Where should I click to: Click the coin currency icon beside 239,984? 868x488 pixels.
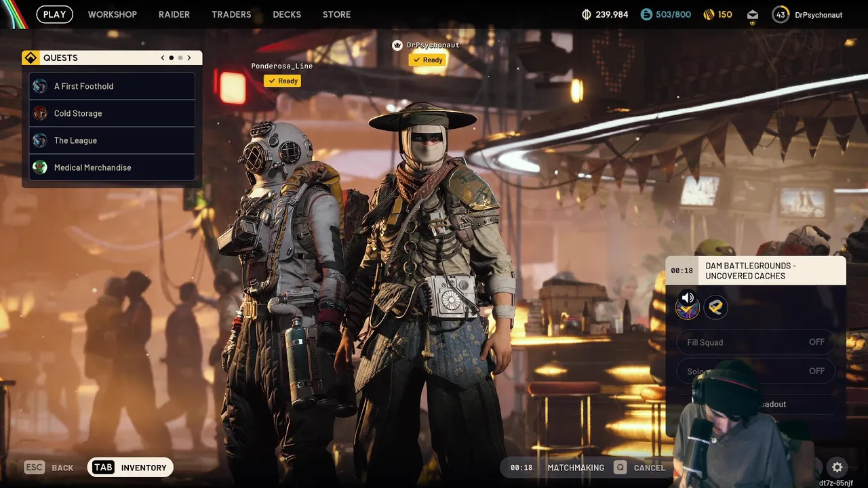pyautogui.click(x=587, y=14)
